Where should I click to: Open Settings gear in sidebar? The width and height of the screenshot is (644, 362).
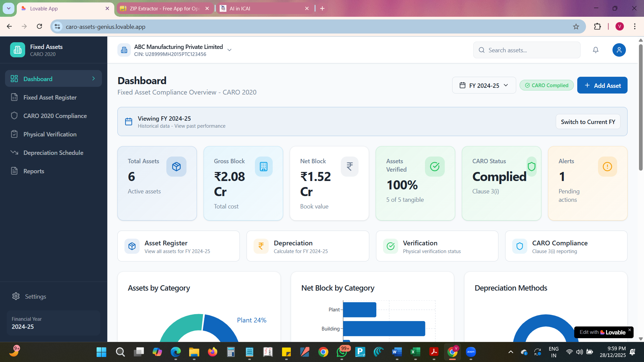tap(16, 296)
